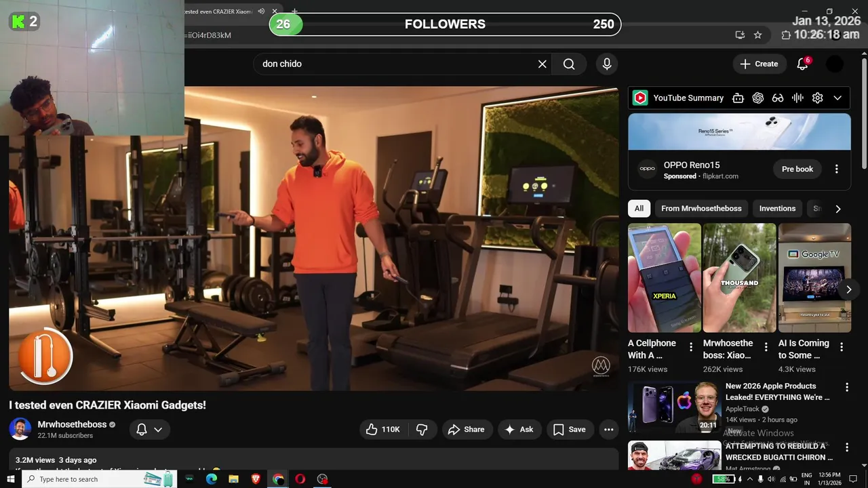Open the AI Is Coming to Some... short
This screenshot has height=488, width=868.
[x=814, y=278]
